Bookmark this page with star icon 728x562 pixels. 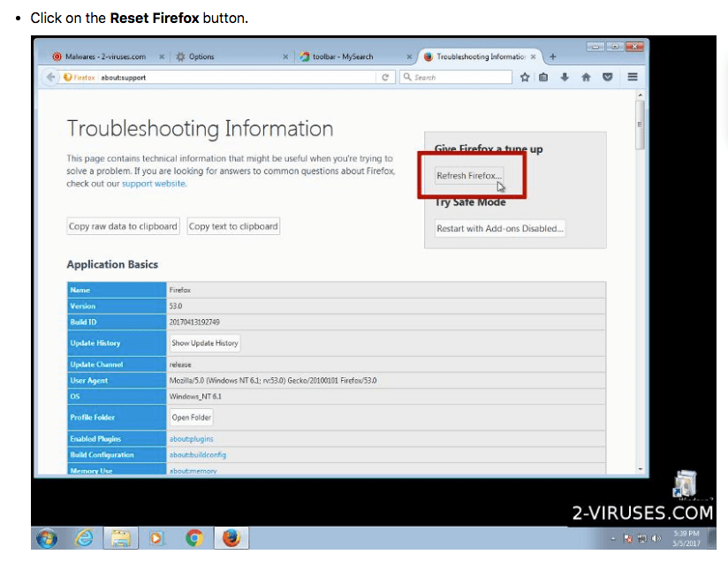point(525,77)
